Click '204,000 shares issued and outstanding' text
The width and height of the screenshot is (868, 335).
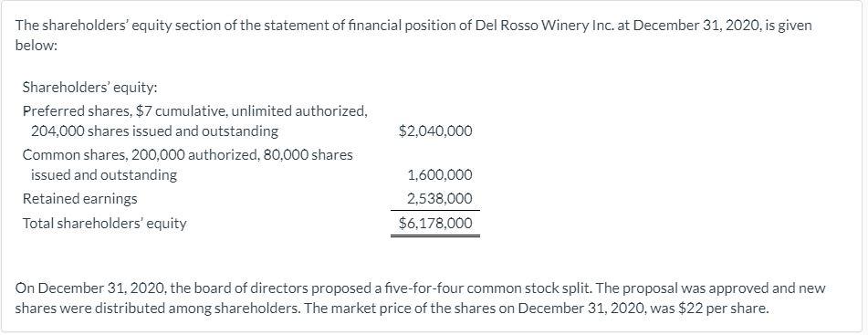(154, 131)
